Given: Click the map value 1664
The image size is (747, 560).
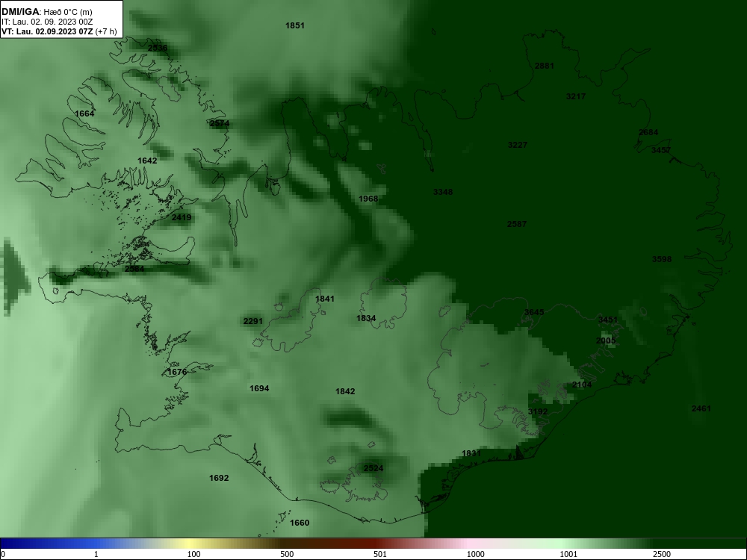Looking at the screenshot, I should (x=85, y=113).
